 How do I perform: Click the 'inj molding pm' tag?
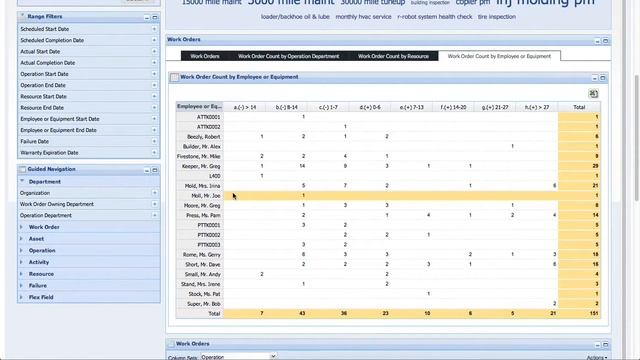click(545, 2)
